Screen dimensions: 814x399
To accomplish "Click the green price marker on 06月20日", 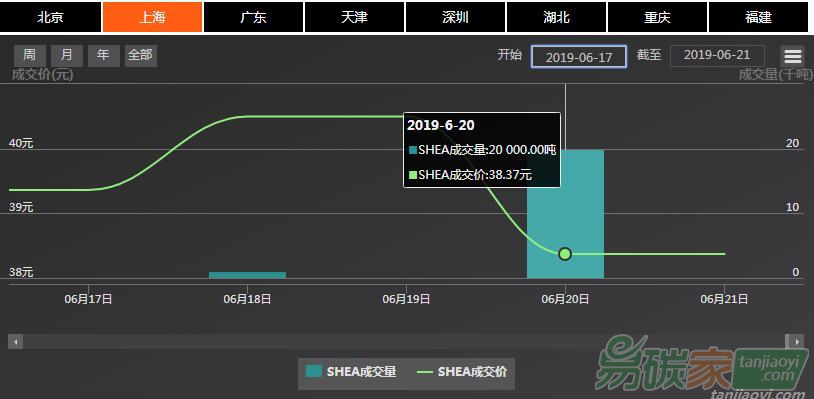I will 565,254.
